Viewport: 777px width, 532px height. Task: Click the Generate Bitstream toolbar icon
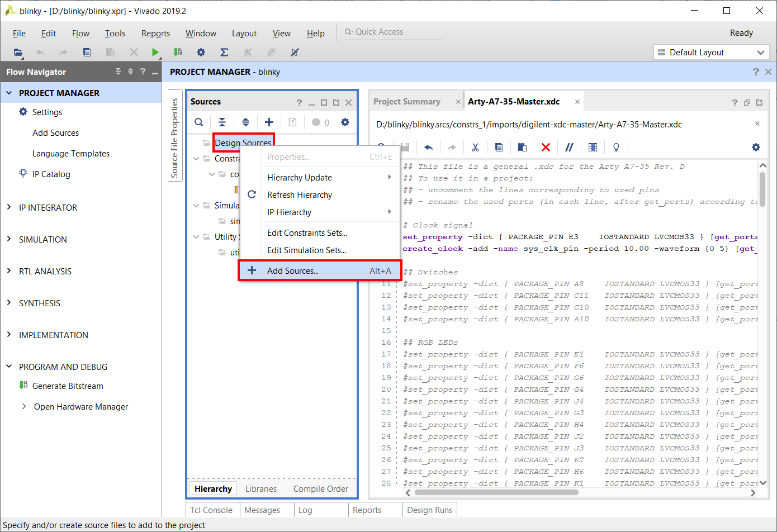(x=178, y=52)
